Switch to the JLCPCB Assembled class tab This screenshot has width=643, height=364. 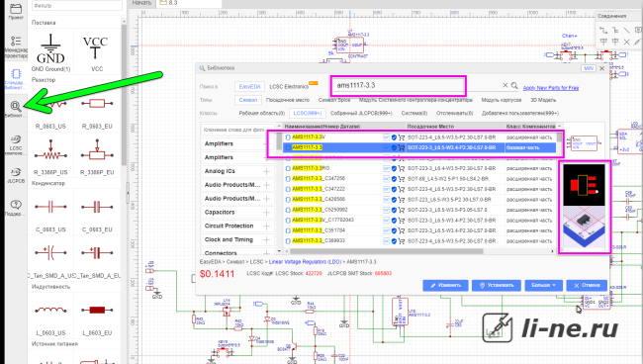coord(361,113)
